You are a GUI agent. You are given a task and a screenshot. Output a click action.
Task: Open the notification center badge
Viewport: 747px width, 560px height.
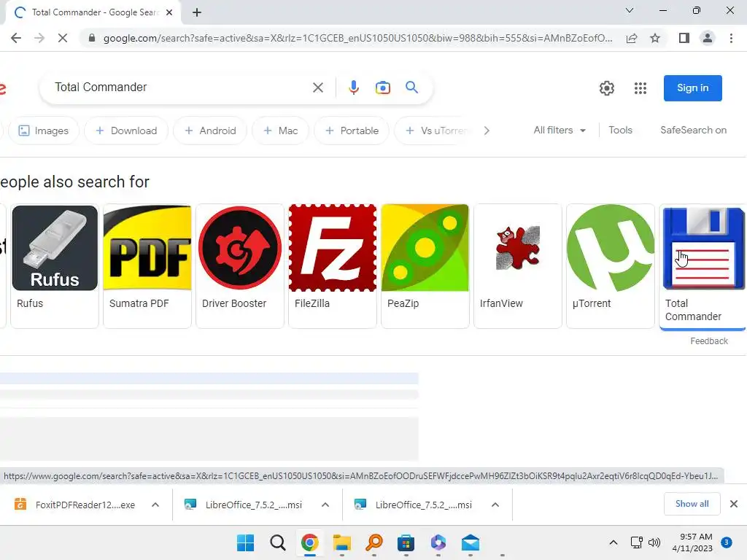click(x=726, y=542)
